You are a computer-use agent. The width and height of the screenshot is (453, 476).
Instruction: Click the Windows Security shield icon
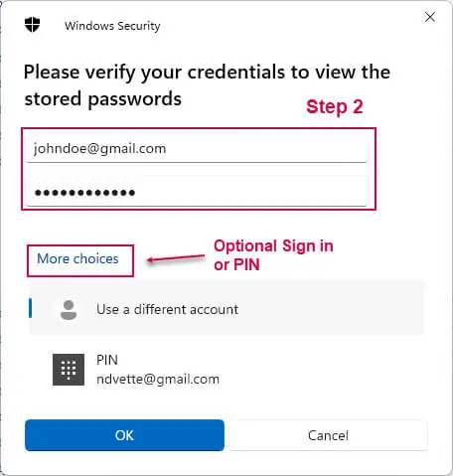pyautogui.click(x=32, y=25)
